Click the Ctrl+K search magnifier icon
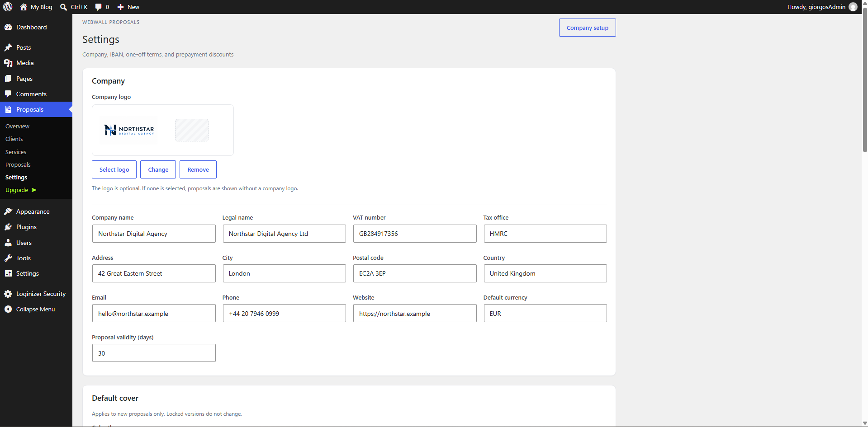Screen dimensions: 868x427 point(63,7)
